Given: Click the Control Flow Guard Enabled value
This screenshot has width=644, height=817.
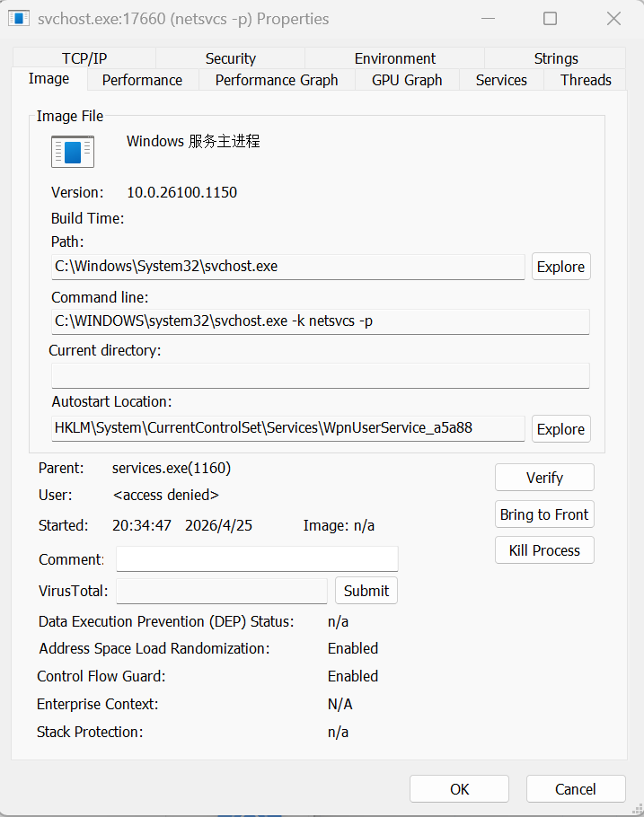Looking at the screenshot, I should 353,676.
